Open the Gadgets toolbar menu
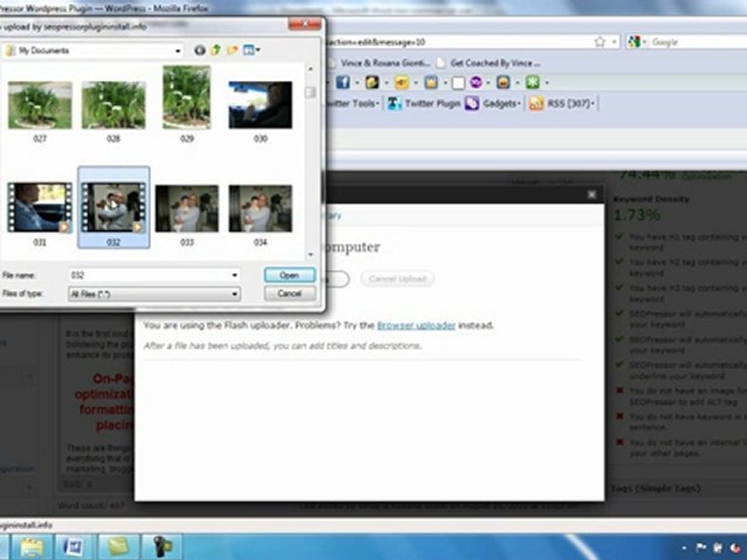Screen dimensions: 747x560 point(493,103)
